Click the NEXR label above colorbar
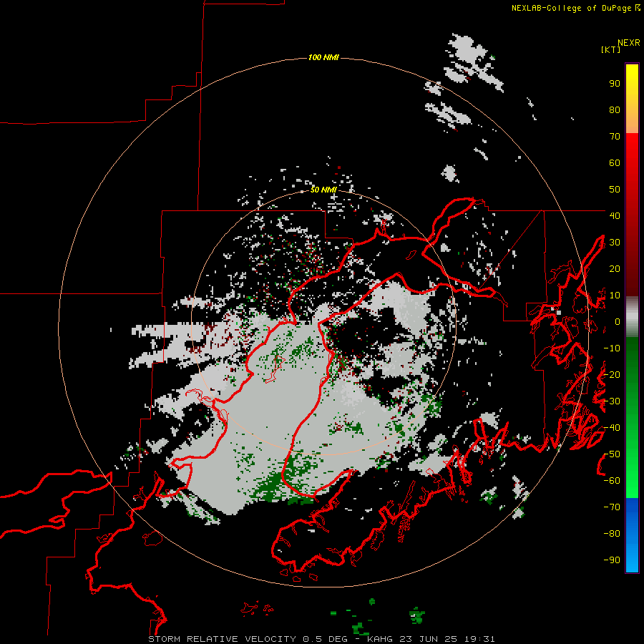644x644 pixels. (x=629, y=43)
